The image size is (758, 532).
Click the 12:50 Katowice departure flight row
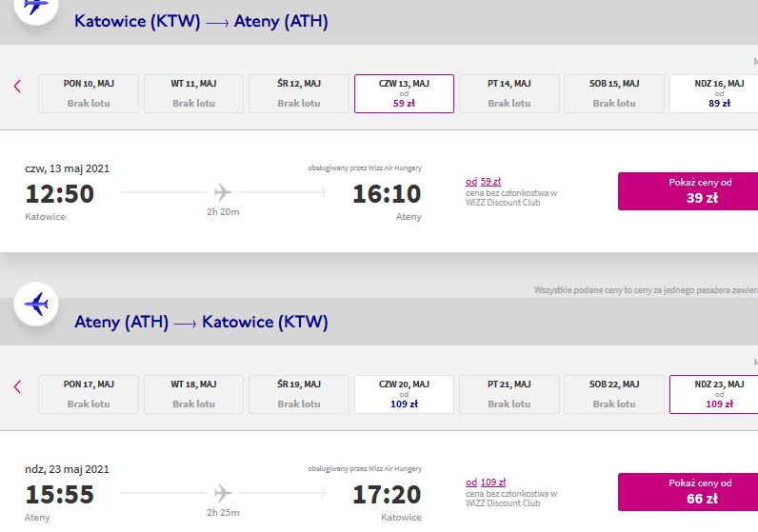click(x=379, y=191)
